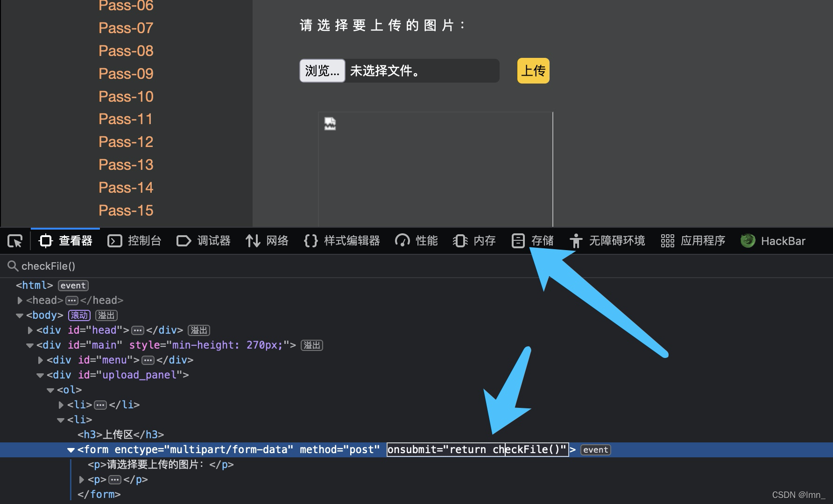Click the 未选择文件 file status text

coord(385,71)
